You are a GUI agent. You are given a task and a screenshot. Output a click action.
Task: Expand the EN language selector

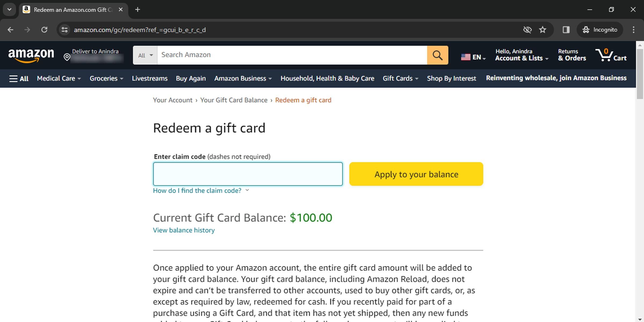473,57
